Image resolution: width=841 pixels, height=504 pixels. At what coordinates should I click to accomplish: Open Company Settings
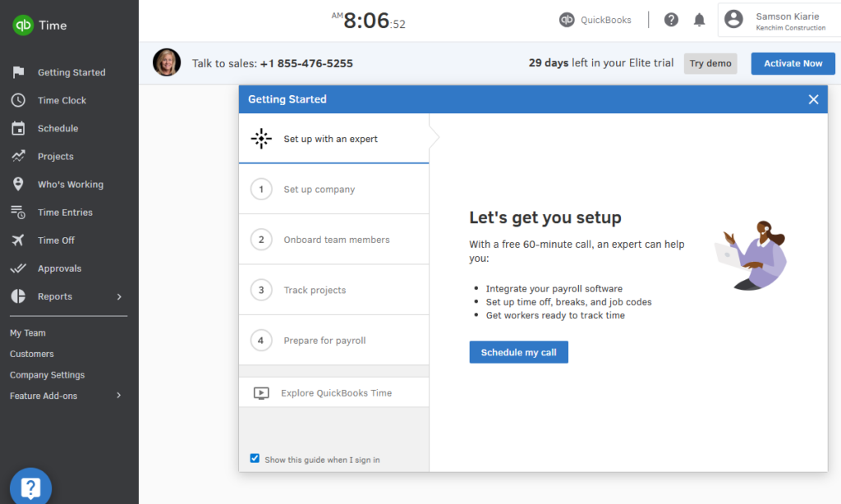pos(47,375)
